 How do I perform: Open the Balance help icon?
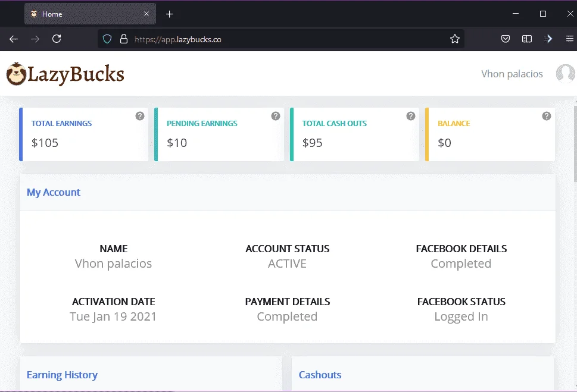coord(547,116)
